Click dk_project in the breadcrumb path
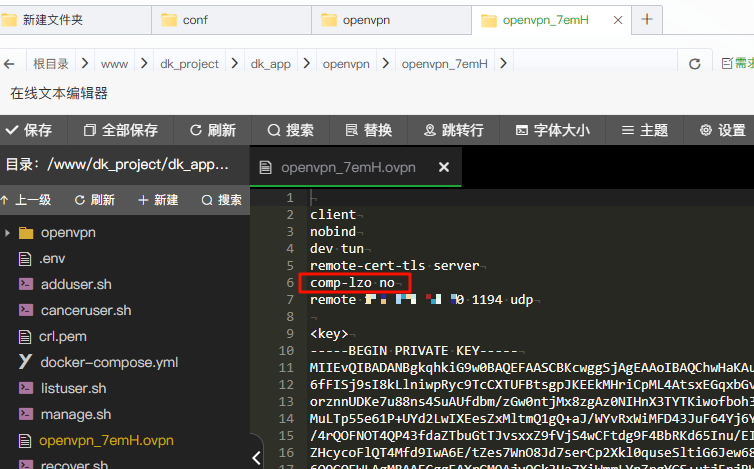The height and width of the screenshot is (469, 754). 189,64
